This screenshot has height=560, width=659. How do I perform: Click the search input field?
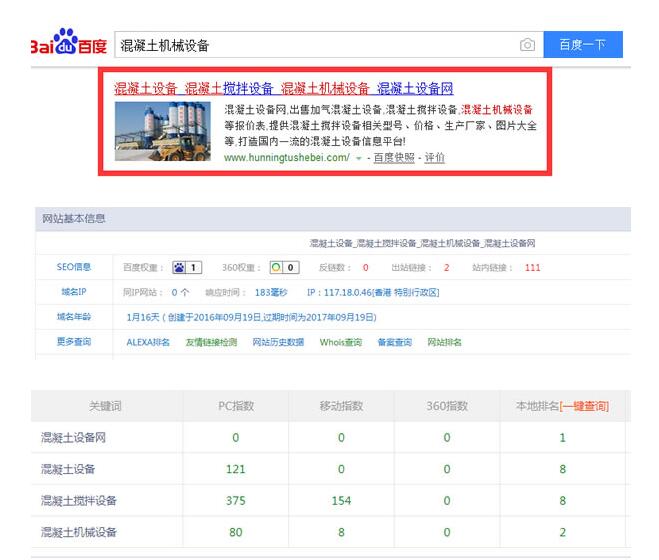pos(315,45)
